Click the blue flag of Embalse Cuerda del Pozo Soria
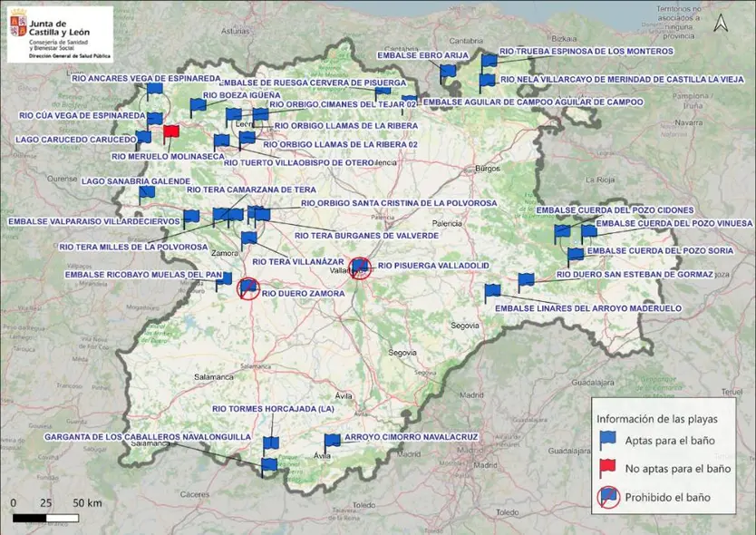The image size is (756, 535). pyautogui.click(x=576, y=255)
